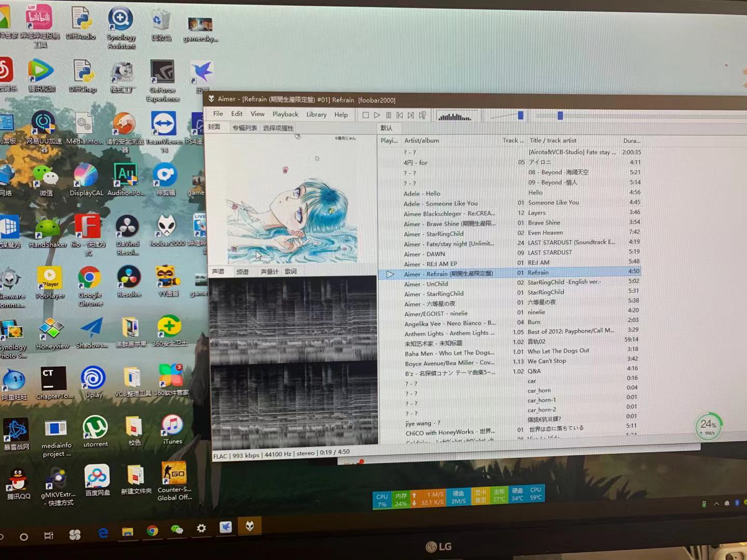
Task: Switch to the 歌词 tab
Action: click(290, 272)
